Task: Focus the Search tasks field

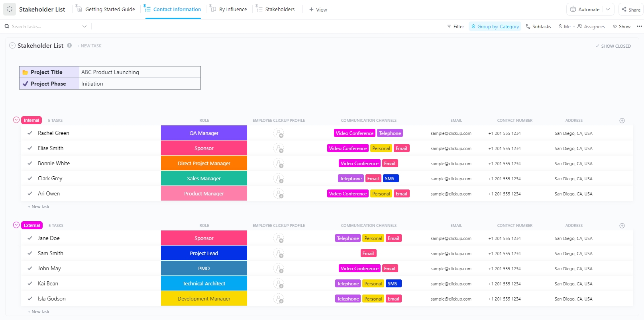Action: (46, 26)
